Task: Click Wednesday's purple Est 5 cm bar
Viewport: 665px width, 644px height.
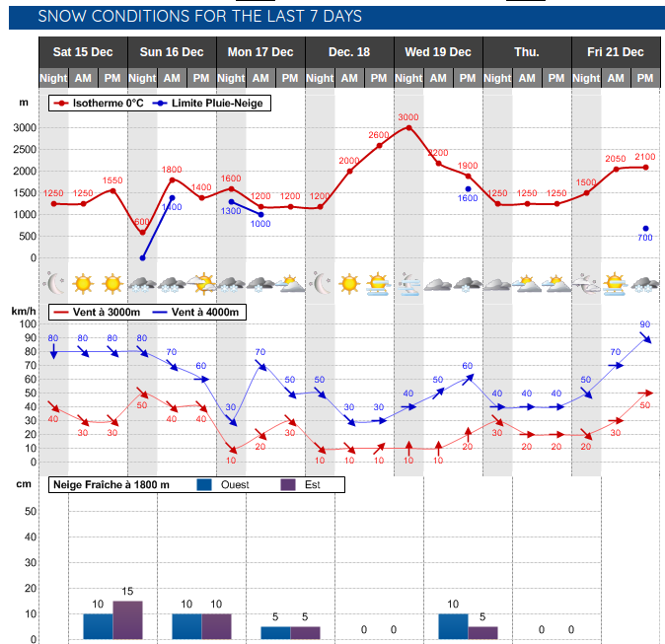Action: click(x=483, y=632)
